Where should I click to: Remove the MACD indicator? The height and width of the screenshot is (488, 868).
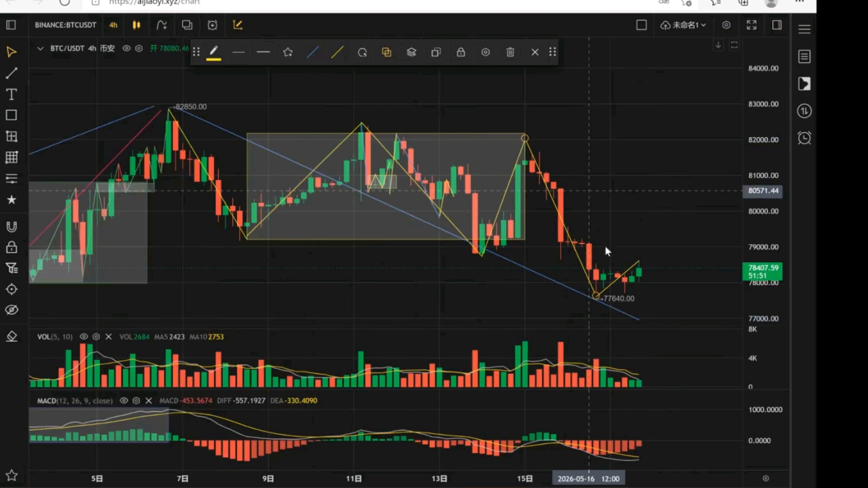tap(149, 401)
